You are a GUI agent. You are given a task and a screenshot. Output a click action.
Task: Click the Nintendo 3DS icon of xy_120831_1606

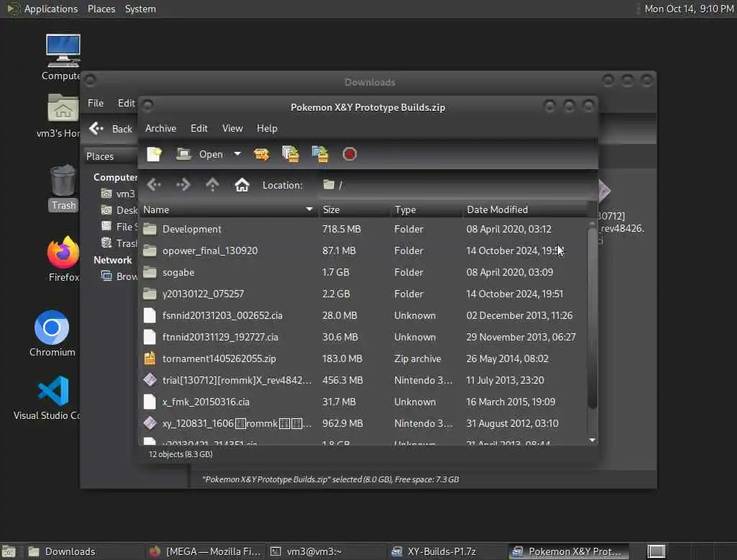pos(150,423)
